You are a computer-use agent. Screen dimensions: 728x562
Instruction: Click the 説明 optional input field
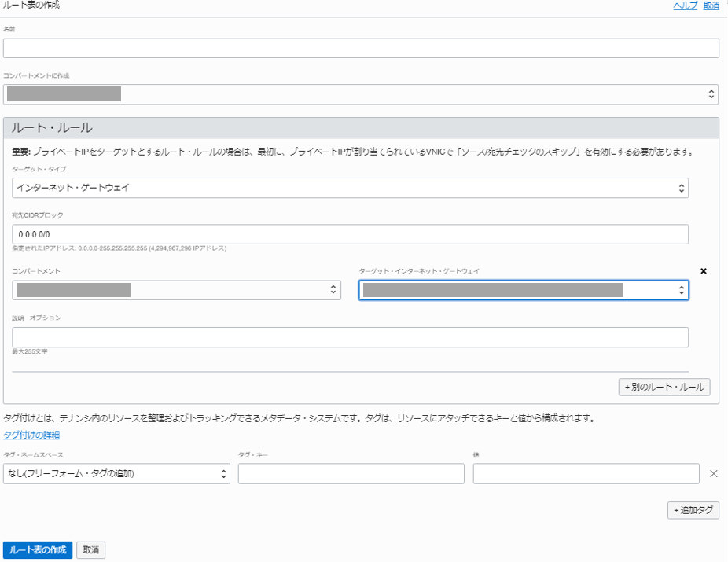pos(350,337)
